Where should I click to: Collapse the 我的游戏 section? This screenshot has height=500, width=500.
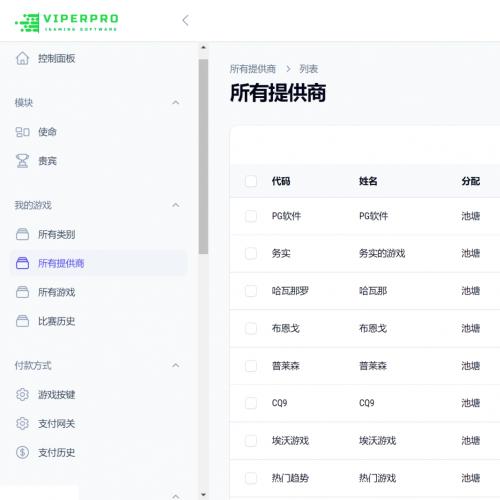[x=176, y=205]
